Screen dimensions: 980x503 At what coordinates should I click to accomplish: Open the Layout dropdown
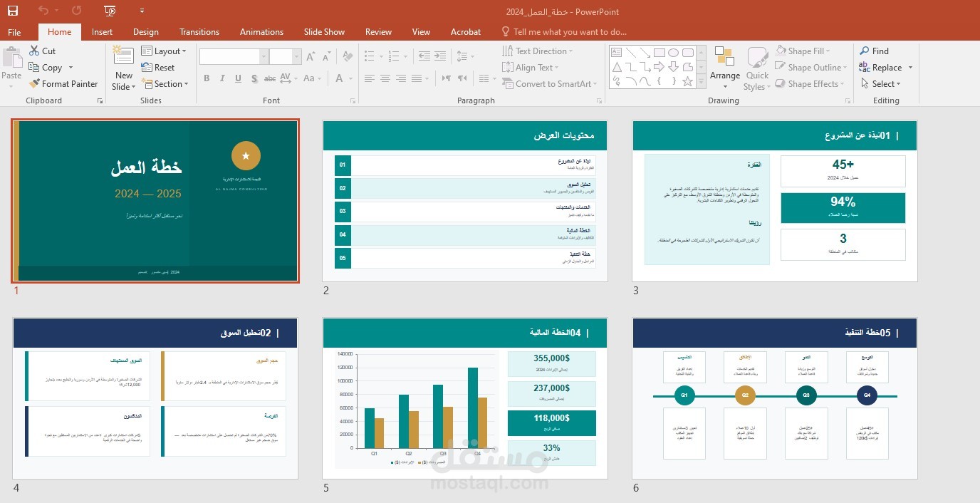click(x=164, y=51)
